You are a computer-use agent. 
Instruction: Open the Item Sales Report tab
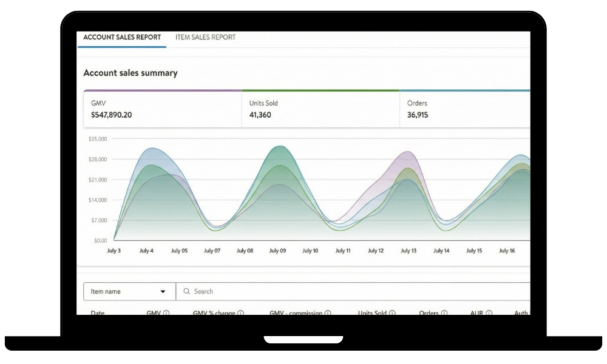[205, 38]
